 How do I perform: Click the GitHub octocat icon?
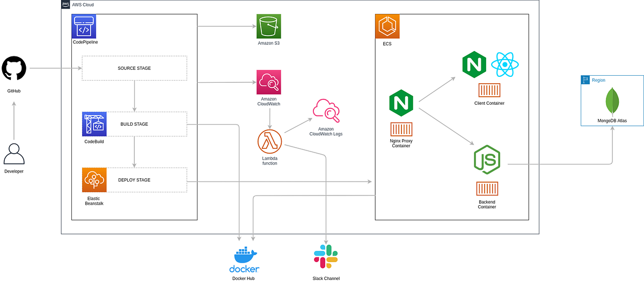click(x=14, y=69)
